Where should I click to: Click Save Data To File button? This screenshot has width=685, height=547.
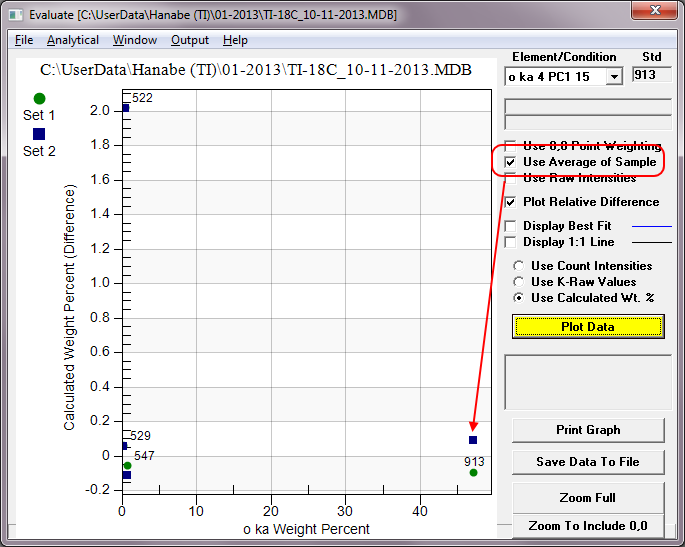588,461
